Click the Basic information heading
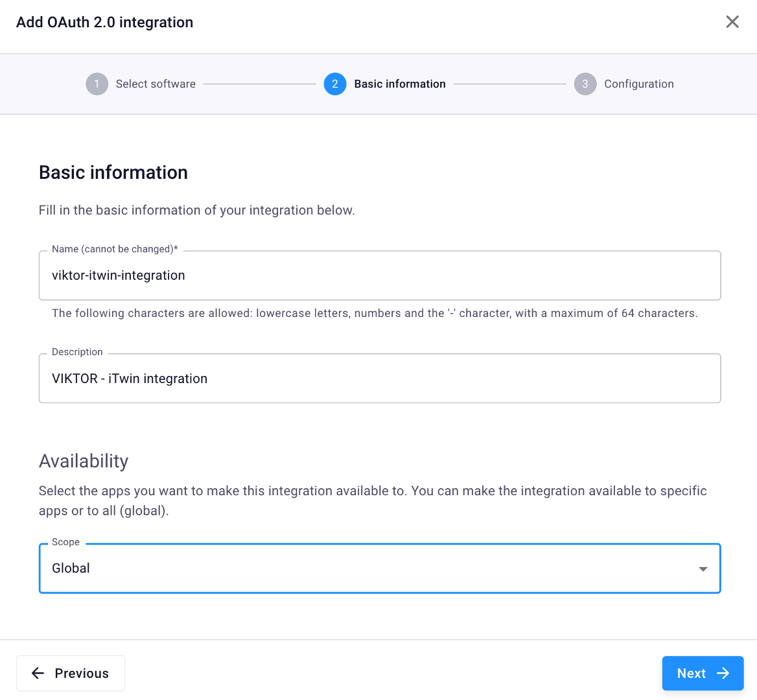Viewport: 757px width, 700px height. [x=113, y=173]
